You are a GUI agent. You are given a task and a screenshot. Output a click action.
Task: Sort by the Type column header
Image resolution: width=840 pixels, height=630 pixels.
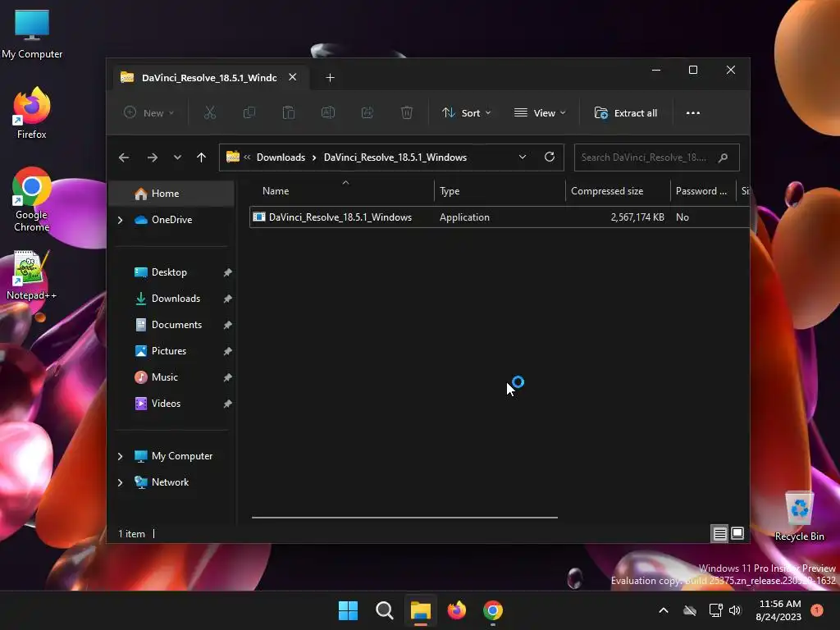tap(500, 191)
